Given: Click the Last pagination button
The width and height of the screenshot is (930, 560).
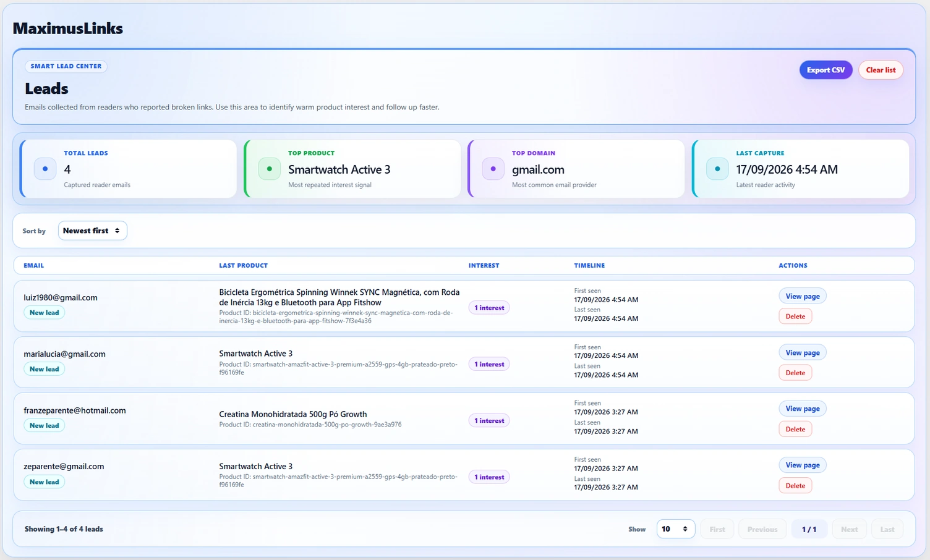Looking at the screenshot, I should point(887,529).
